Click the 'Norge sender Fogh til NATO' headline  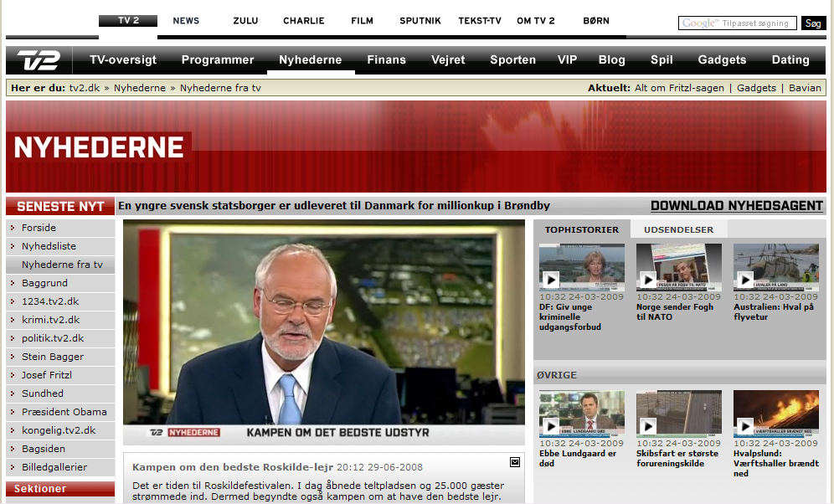674,311
